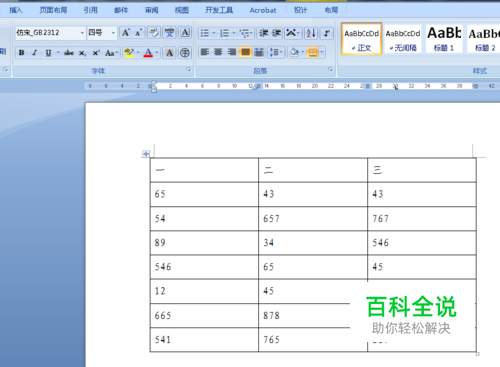Align text left
Image resolution: width=500 pixels, height=367 pixels.
tap(205, 52)
